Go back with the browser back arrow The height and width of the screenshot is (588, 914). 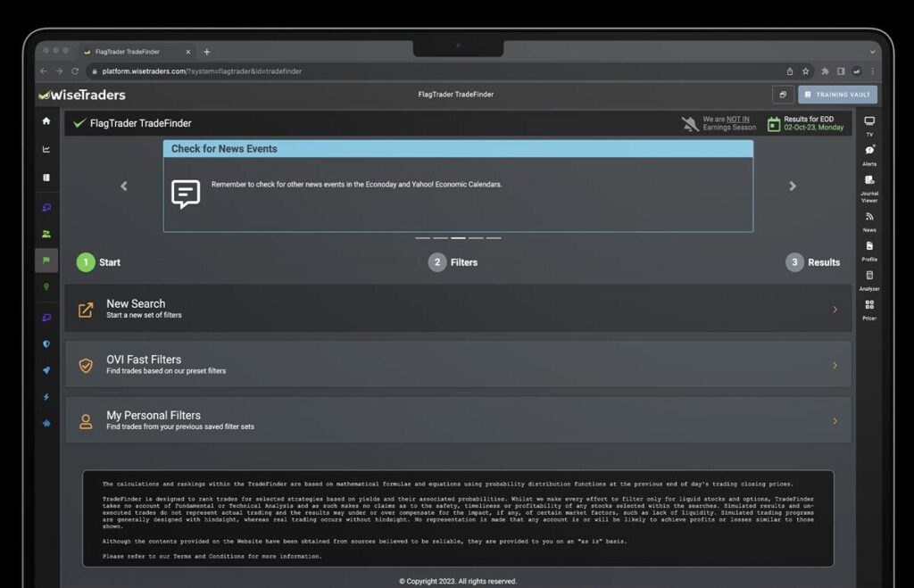coord(44,71)
